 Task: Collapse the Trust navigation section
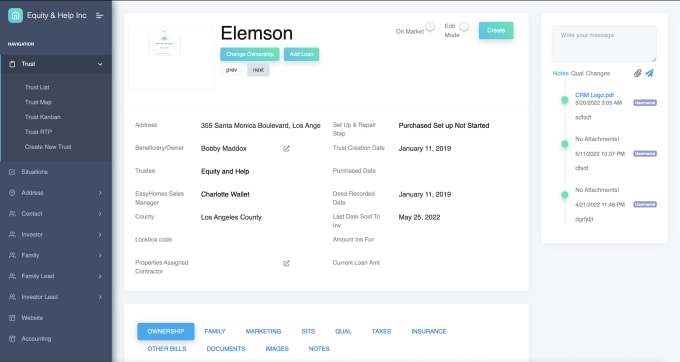[100, 64]
